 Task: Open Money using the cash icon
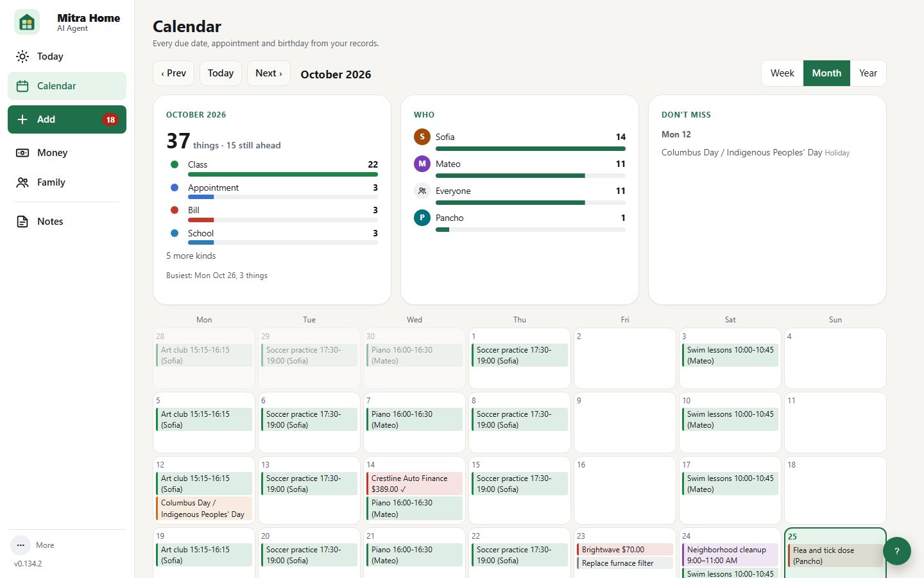coord(22,153)
